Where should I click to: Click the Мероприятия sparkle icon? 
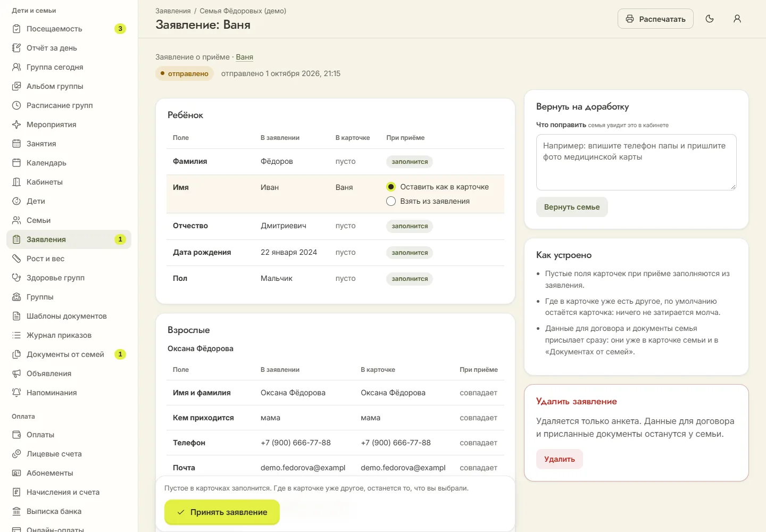pos(16,124)
